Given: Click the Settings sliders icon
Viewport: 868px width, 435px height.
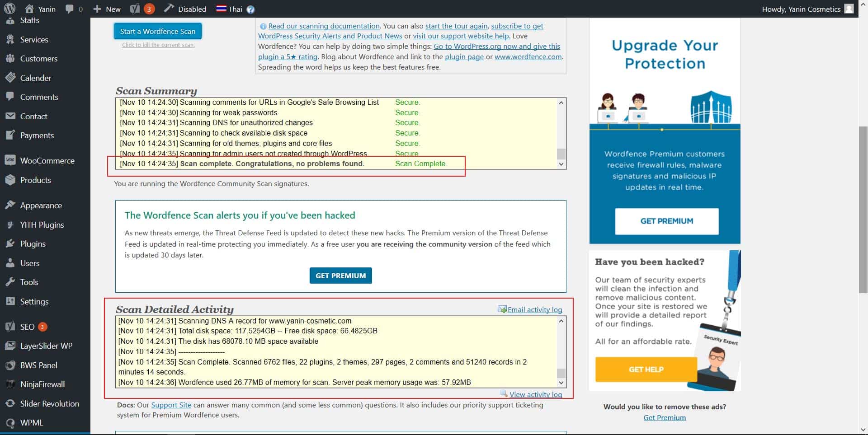Looking at the screenshot, I should (x=10, y=301).
